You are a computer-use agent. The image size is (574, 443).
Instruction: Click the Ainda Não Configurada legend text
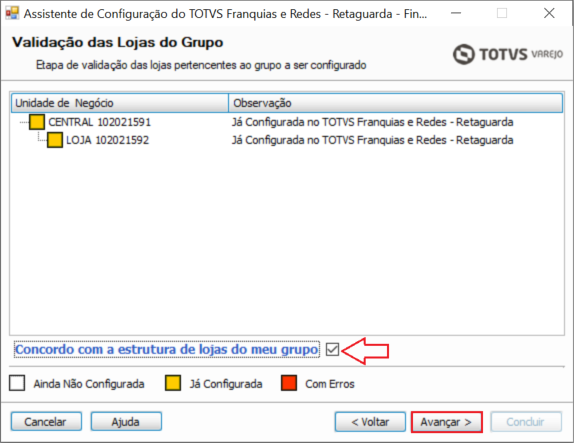[x=89, y=384]
